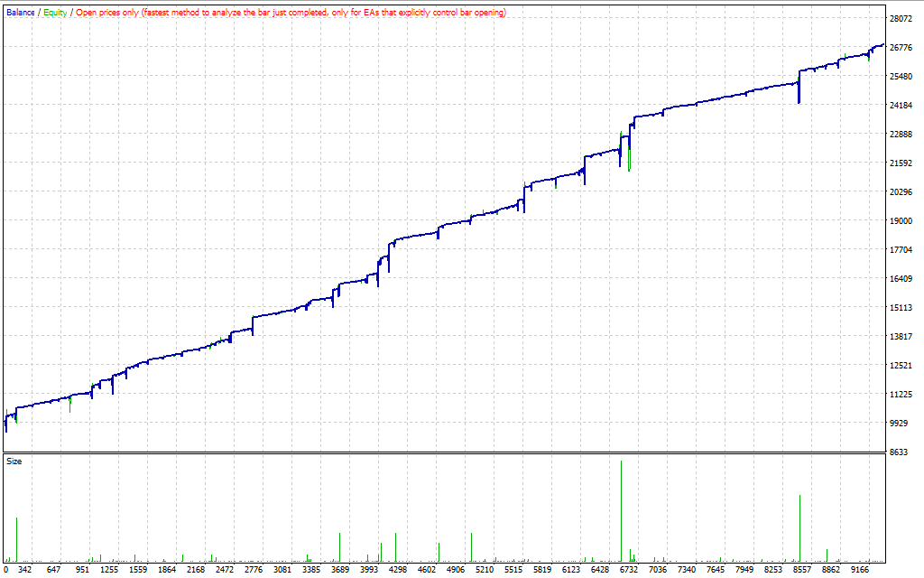Click the 9166 label on the horizontal axis

click(x=859, y=570)
